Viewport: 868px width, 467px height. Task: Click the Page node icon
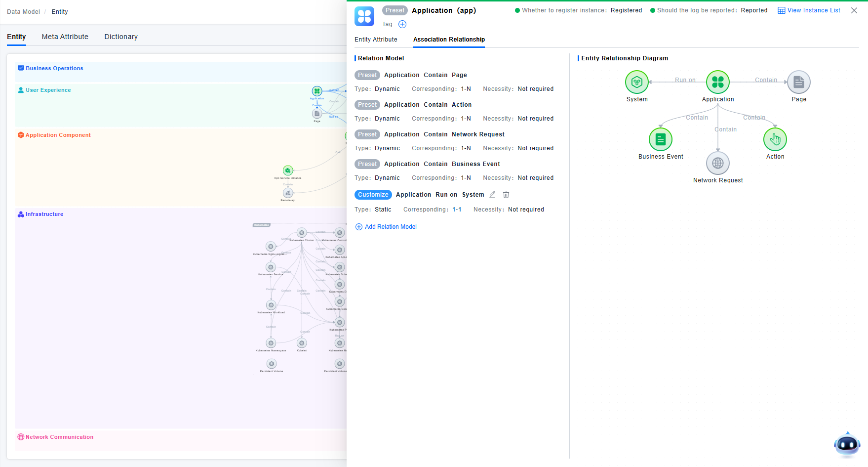(798, 82)
